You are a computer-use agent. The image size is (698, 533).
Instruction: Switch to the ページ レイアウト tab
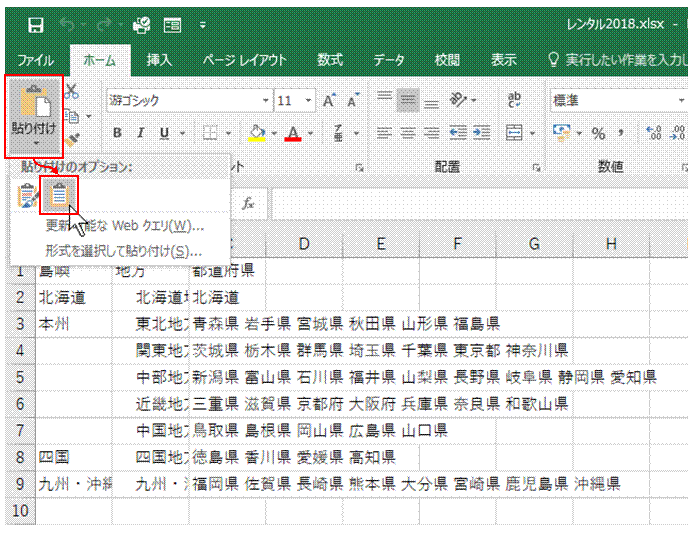coord(245,60)
